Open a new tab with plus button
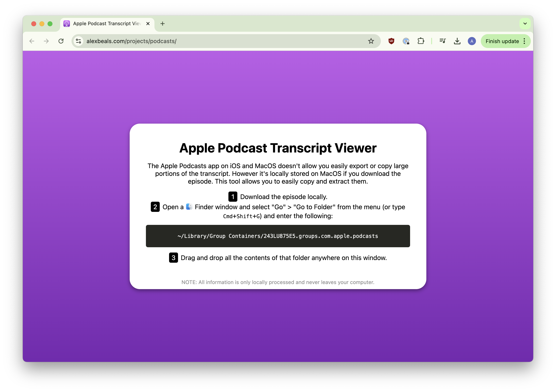This screenshot has height=392, width=556. (x=163, y=24)
